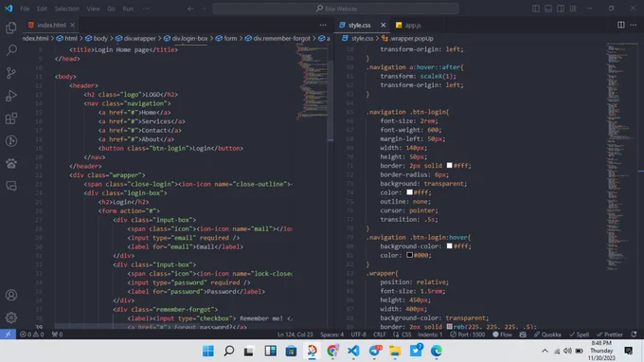Open the paw print extension panel
Image resolution: width=644 pixels, height=362 pixels.
(x=11, y=164)
